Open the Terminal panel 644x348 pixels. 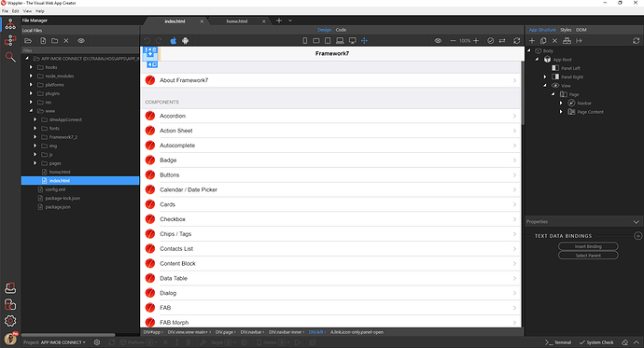pyautogui.click(x=558, y=342)
